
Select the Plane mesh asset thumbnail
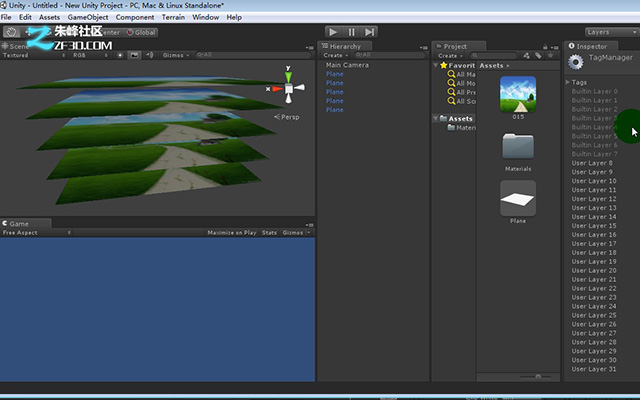pos(518,198)
